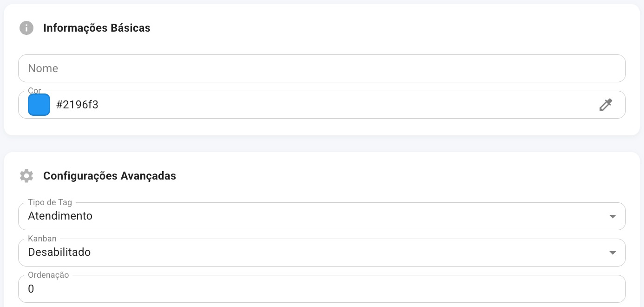Image resolution: width=644 pixels, height=307 pixels.
Task: Click the Ordenação field label
Action: pos(48,275)
